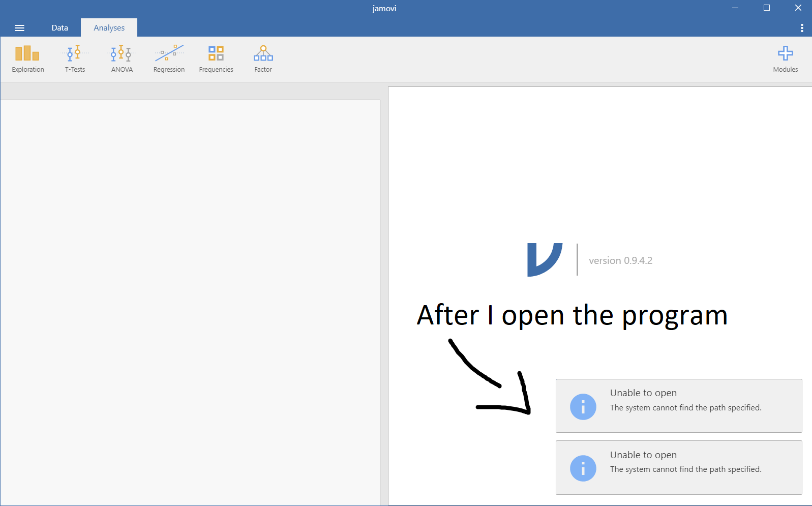Open the T-Tests analyses menu
This screenshot has height=506, width=812.
[x=75, y=59]
